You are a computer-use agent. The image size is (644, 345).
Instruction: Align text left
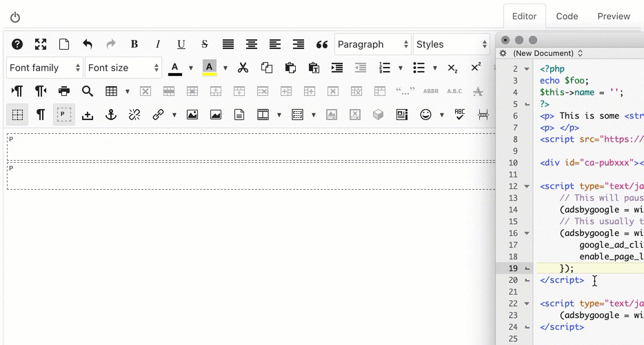(x=274, y=44)
